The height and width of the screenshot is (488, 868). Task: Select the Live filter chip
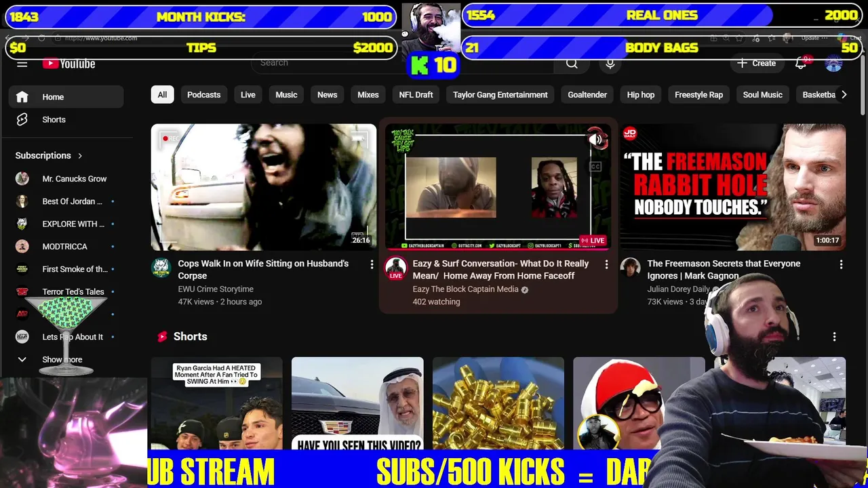tap(248, 95)
